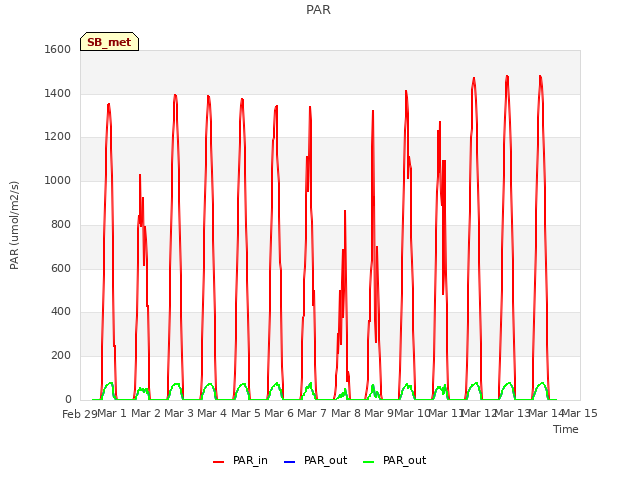This screenshot has height=480, width=640.
Task: Select the Mar 8 date tick label
Action: (x=346, y=413)
